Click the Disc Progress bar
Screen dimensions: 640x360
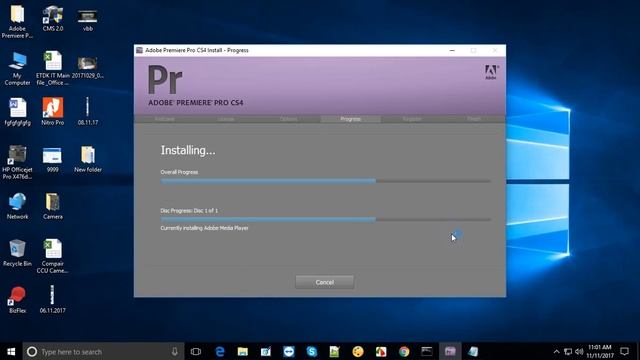(x=326, y=219)
